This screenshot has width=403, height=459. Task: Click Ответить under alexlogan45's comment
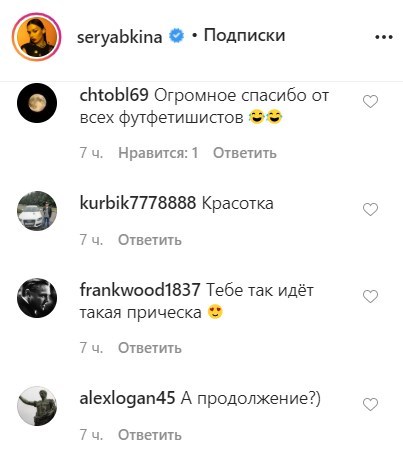pos(150,435)
